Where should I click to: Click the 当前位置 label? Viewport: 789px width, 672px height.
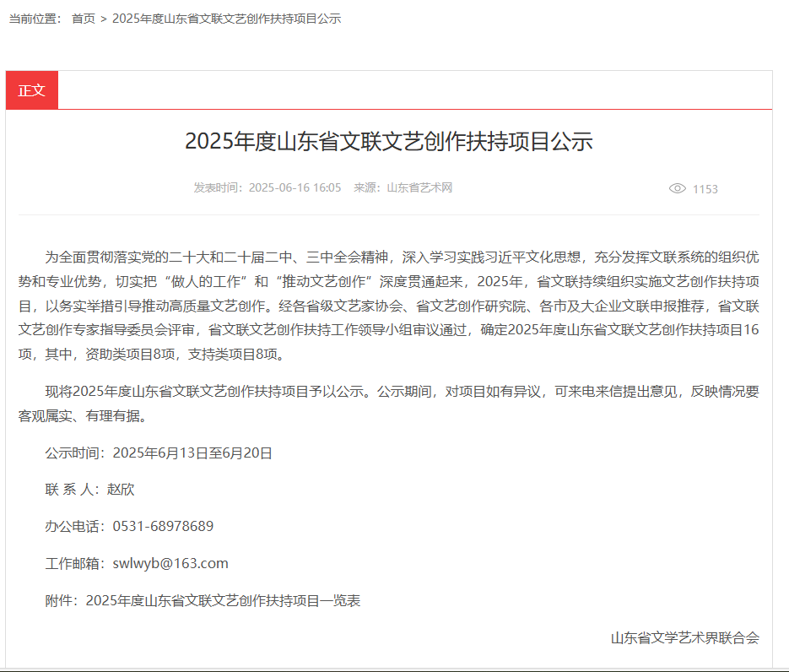35,19
